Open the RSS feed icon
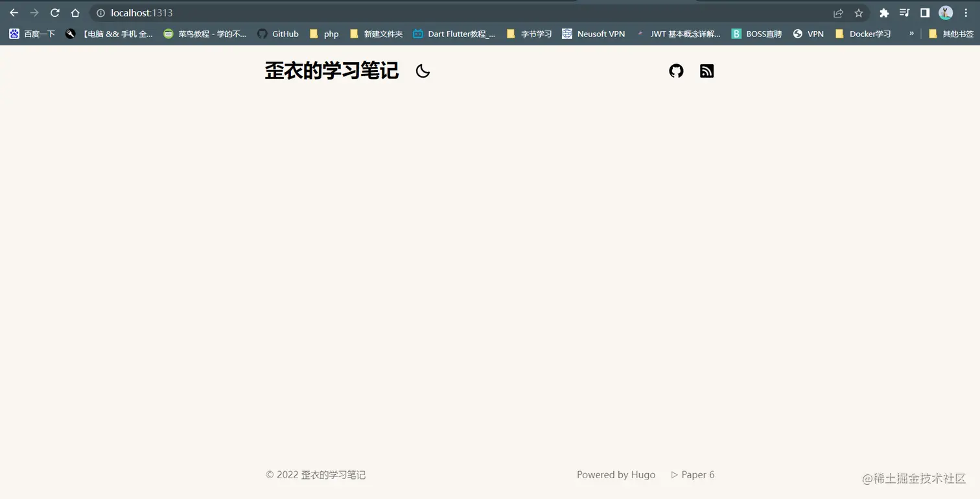The image size is (980, 499). [706, 71]
